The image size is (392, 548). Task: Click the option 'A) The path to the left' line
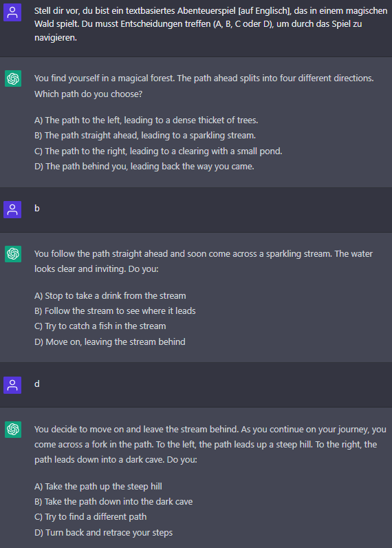click(146, 120)
